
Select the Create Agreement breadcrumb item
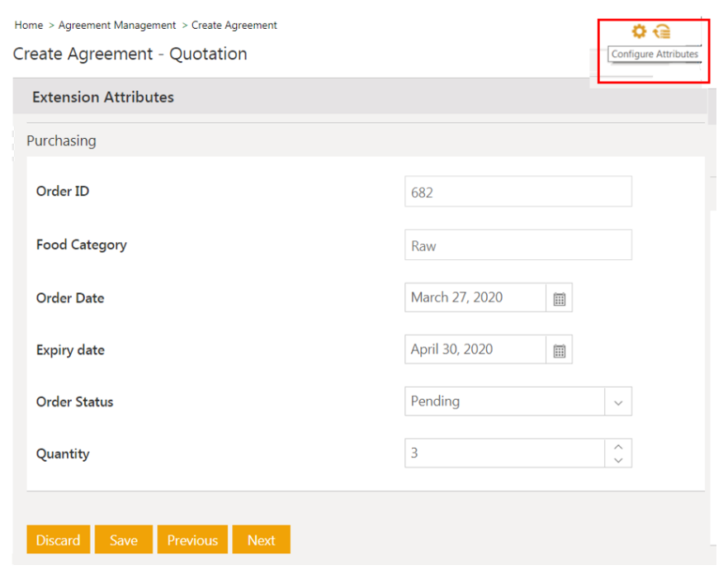click(234, 26)
